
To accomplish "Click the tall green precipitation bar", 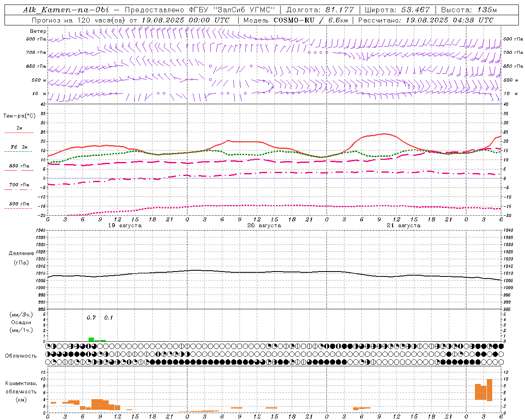I will (x=91, y=339).
